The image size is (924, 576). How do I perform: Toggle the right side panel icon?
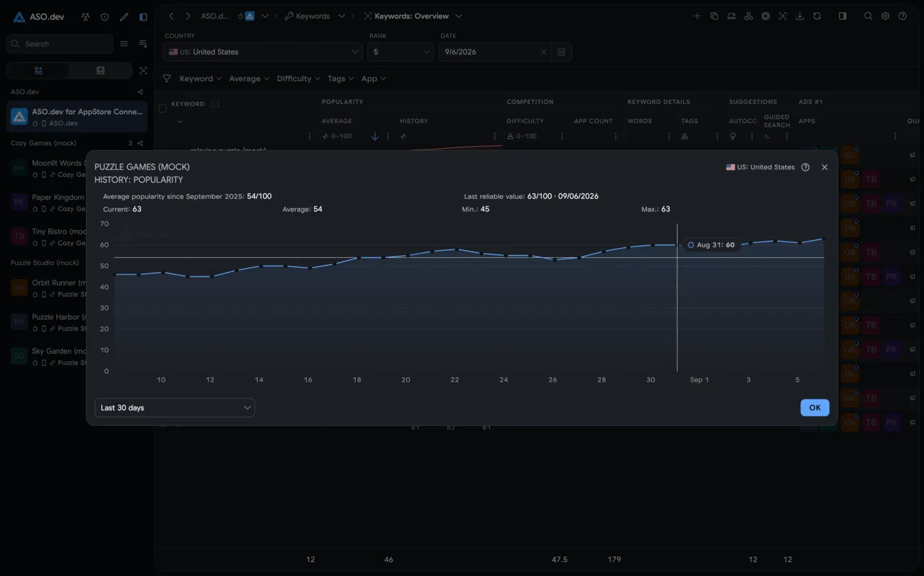(843, 16)
